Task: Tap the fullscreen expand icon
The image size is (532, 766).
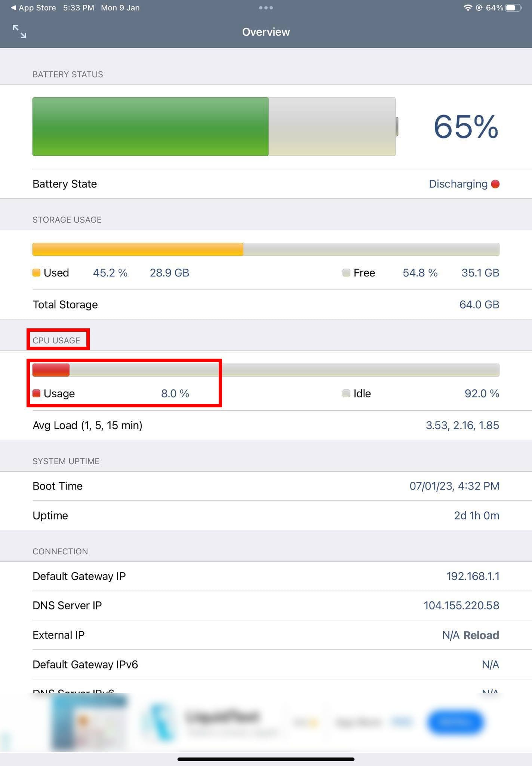Action: [19, 32]
